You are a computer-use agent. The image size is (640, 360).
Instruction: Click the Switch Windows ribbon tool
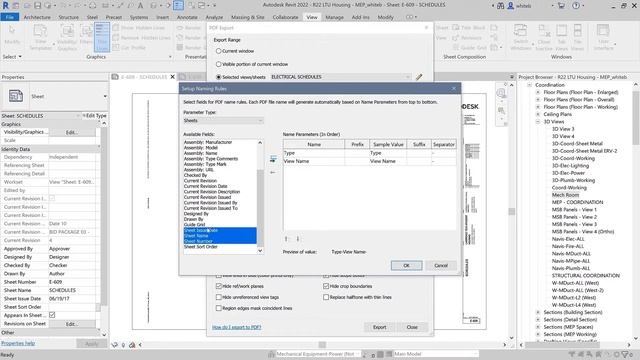point(520,37)
